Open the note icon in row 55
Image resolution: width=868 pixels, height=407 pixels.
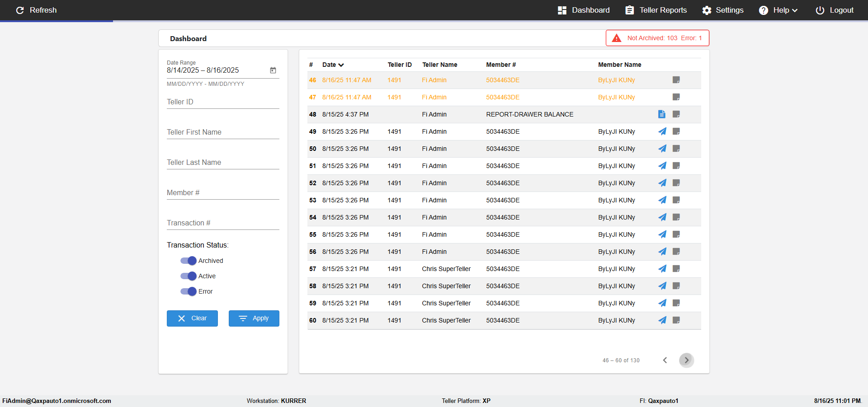tap(676, 234)
